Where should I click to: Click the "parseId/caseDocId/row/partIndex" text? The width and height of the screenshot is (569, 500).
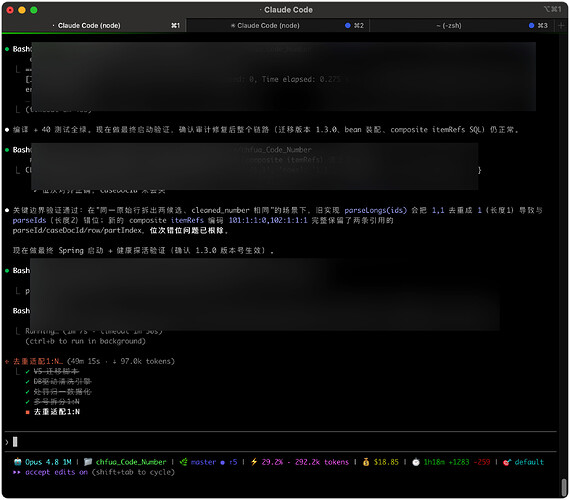pos(77,231)
